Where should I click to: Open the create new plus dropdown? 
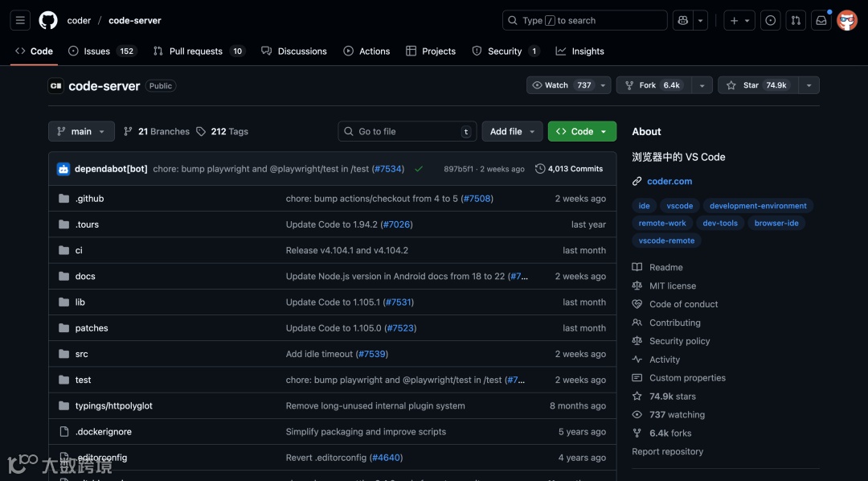pos(739,20)
